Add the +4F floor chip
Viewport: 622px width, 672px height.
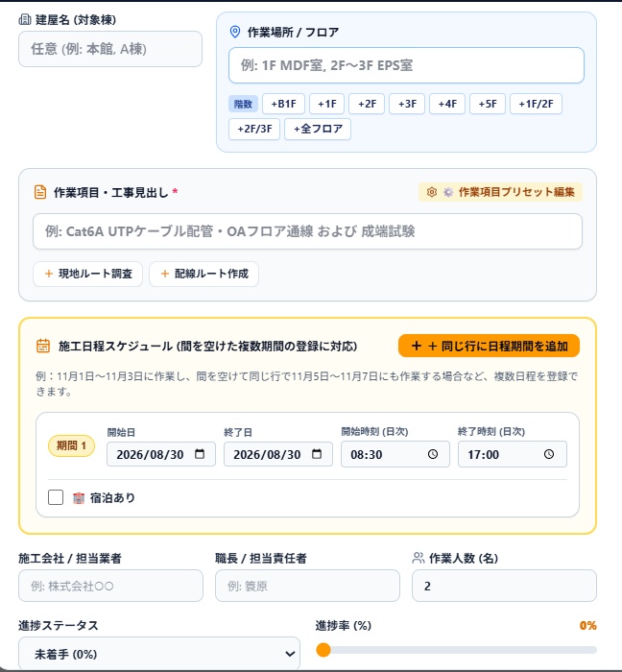point(447,104)
